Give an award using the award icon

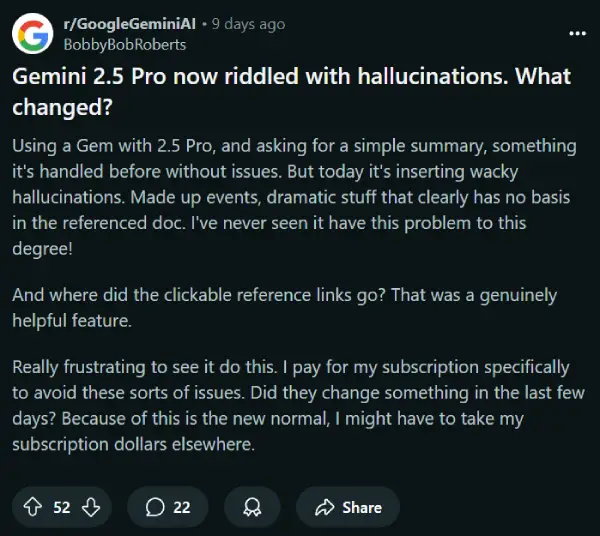tap(251, 507)
